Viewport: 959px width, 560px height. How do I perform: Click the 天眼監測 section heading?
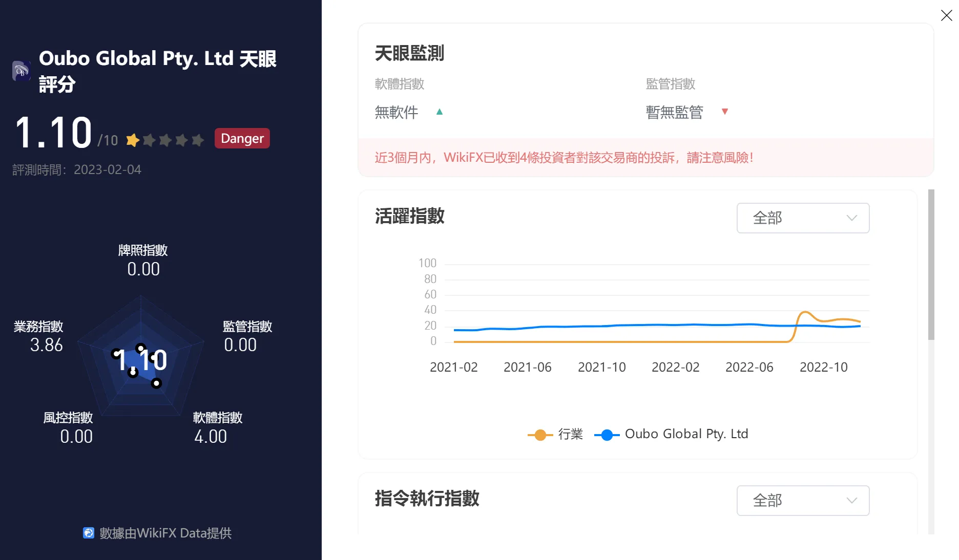click(410, 53)
